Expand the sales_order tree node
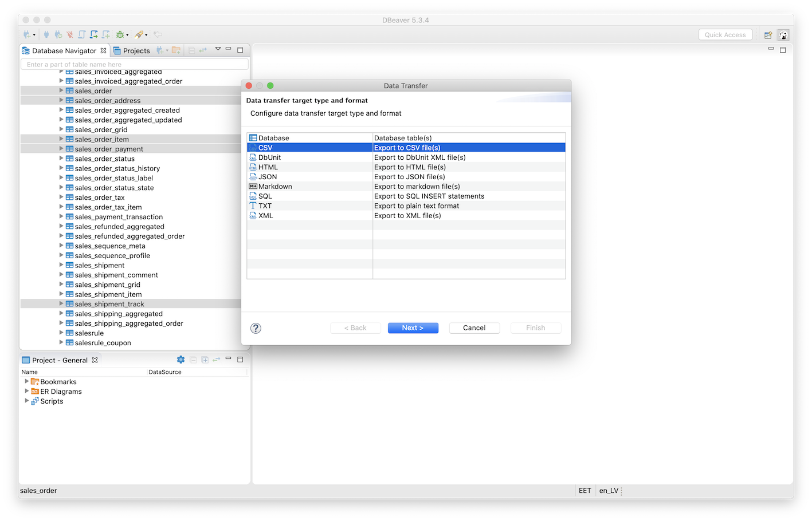This screenshot has width=812, height=521. point(61,90)
